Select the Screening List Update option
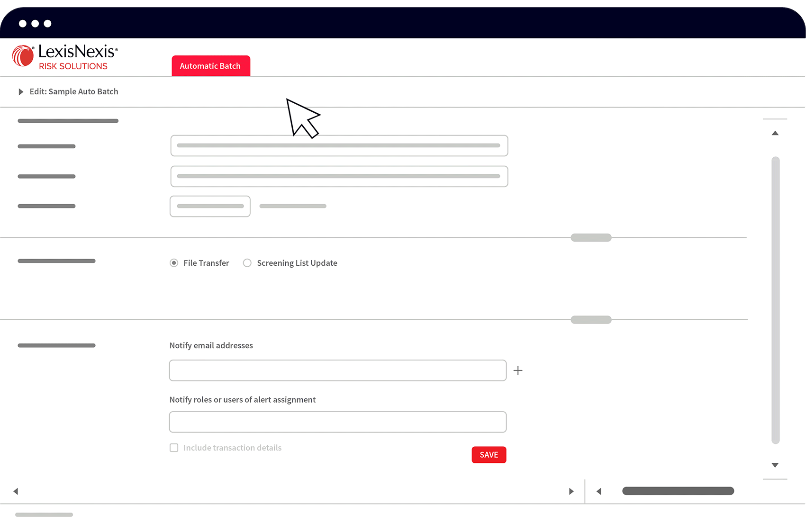The image size is (806, 532). tap(247, 263)
